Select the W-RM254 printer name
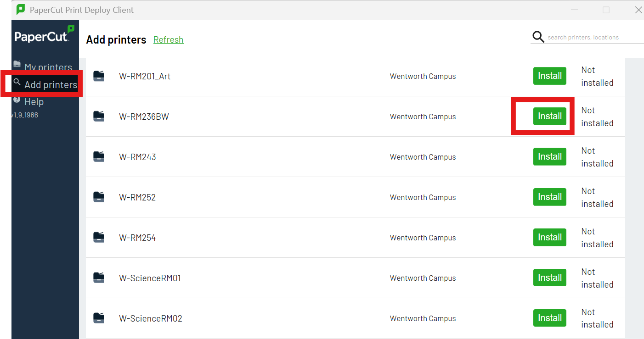 (x=137, y=238)
